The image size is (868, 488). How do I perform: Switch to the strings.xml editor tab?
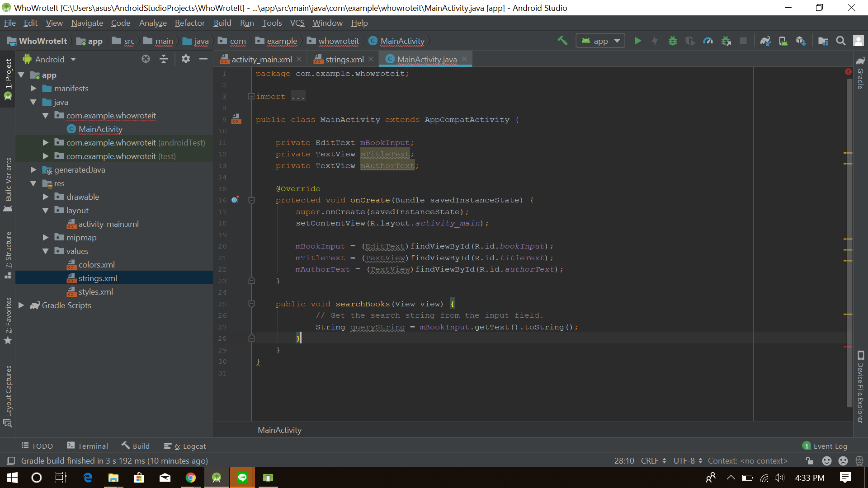click(x=344, y=59)
